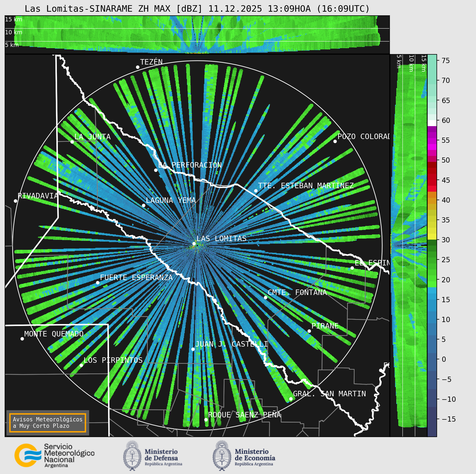
Task: Click the −15 tick label on colorbar
Action: click(x=449, y=419)
